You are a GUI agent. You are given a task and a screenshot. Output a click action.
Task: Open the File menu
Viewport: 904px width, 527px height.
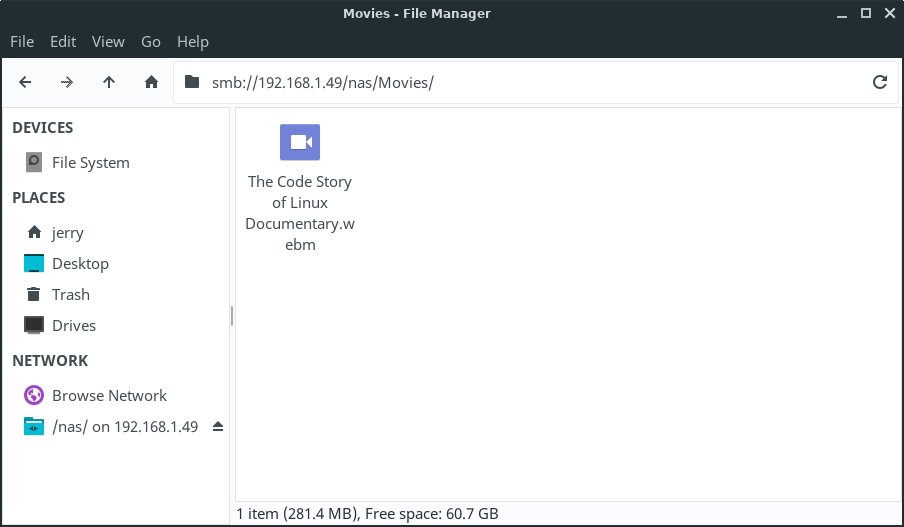tap(22, 41)
